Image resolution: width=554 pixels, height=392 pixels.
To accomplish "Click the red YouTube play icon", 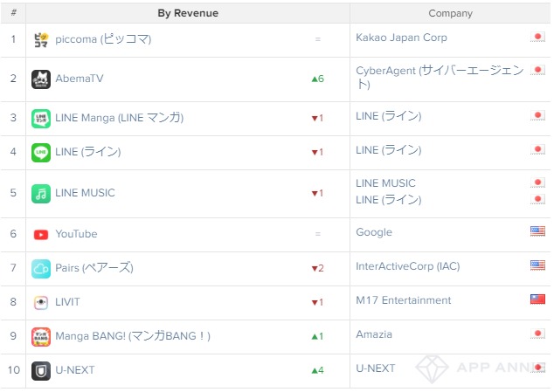I will pyautogui.click(x=40, y=234).
